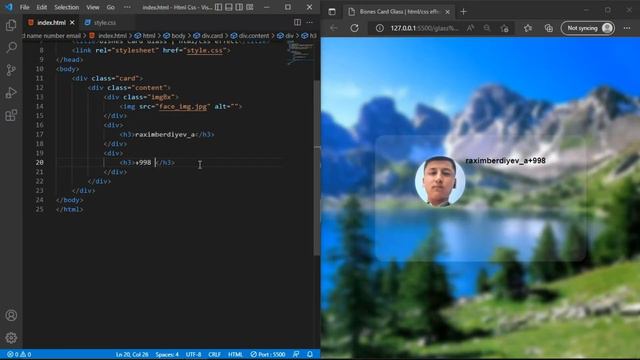Open Manage gear in VS Code
Screen dimensions: 640x360
[11, 338]
